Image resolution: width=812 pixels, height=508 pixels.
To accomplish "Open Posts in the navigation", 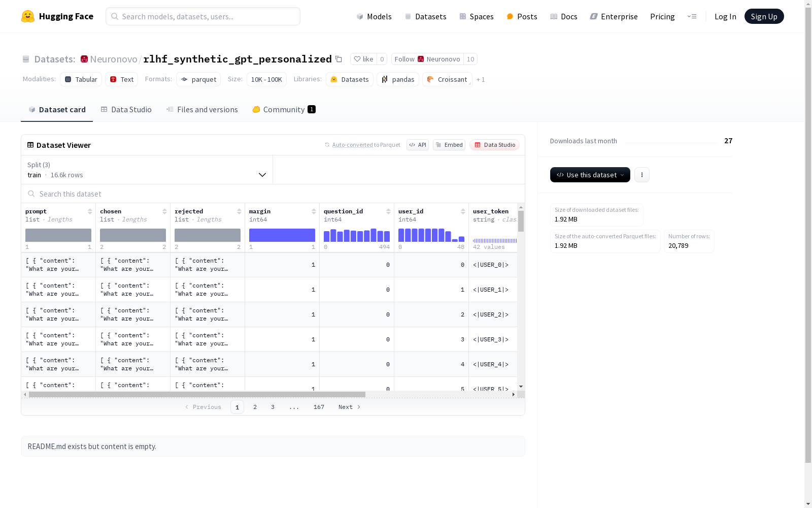I will 522,16.
